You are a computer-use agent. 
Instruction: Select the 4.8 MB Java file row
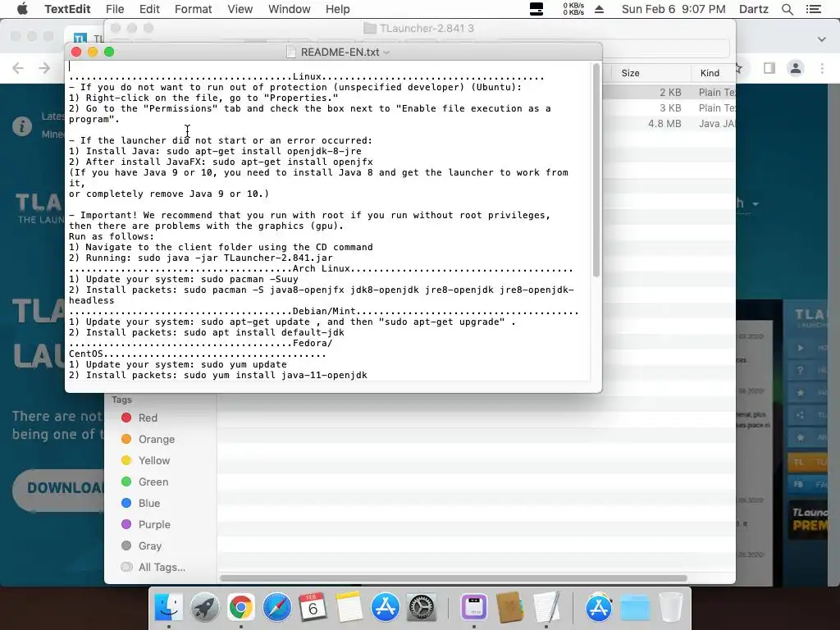[669, 123]
